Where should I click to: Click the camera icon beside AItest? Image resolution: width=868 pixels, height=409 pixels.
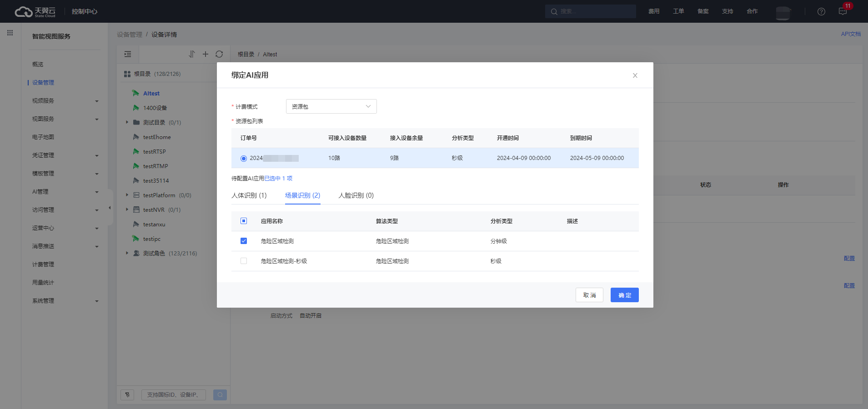point(136,93)
